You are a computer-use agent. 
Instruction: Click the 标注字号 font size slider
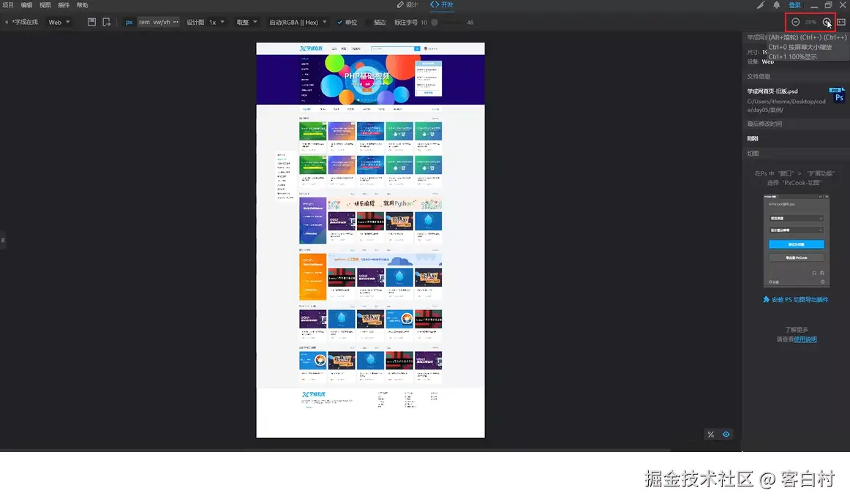[x=447, y=22]
